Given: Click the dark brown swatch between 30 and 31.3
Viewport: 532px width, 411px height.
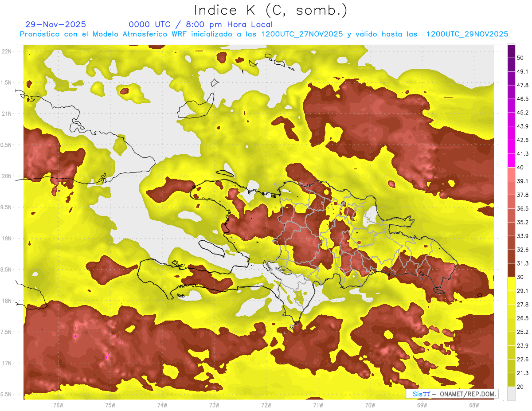Looking at the screenshot, I should coord(512,270).
